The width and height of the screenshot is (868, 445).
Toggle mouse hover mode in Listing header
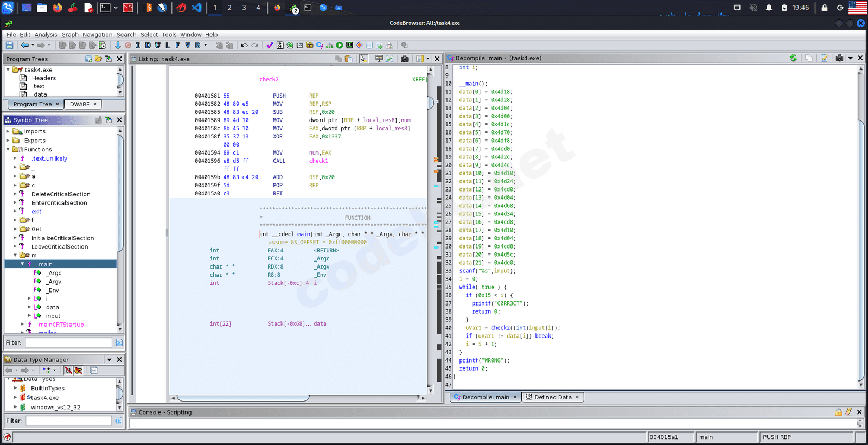tap(363, 59)
